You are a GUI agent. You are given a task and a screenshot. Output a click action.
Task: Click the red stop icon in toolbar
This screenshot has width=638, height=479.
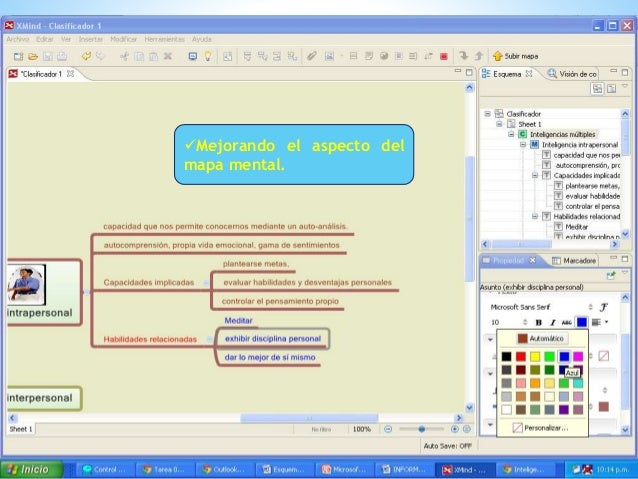point(444,56)
